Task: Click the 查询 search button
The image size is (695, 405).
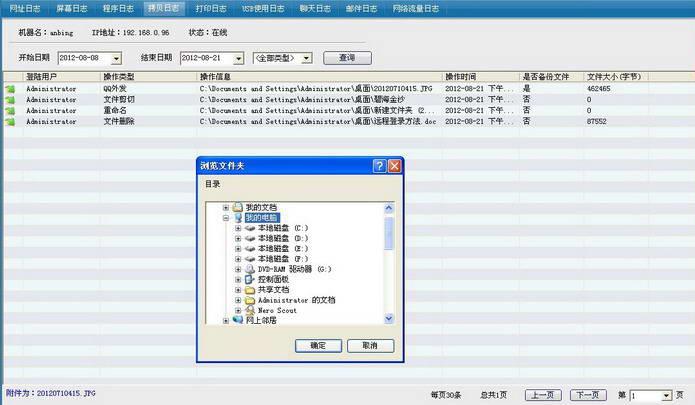Action: click(347, 58)
